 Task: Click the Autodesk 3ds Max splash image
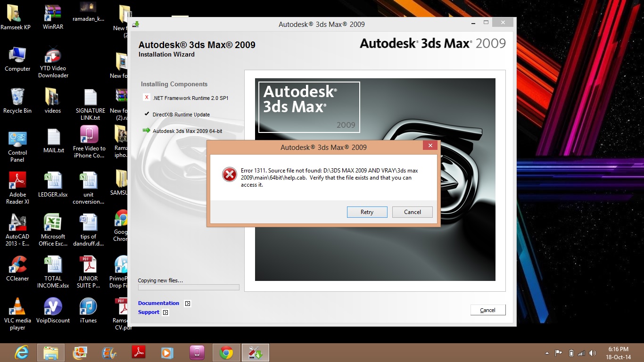coord(375,180)
